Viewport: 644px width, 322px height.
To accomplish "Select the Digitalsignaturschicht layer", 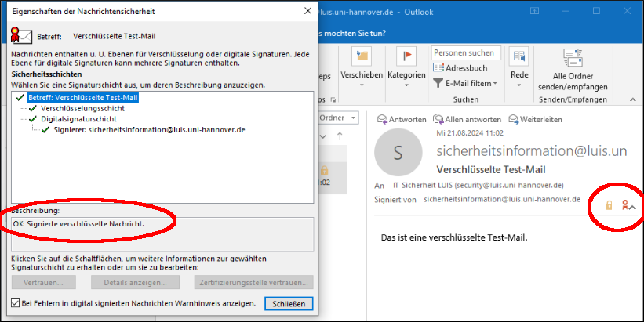I will (x=79, y=119).
